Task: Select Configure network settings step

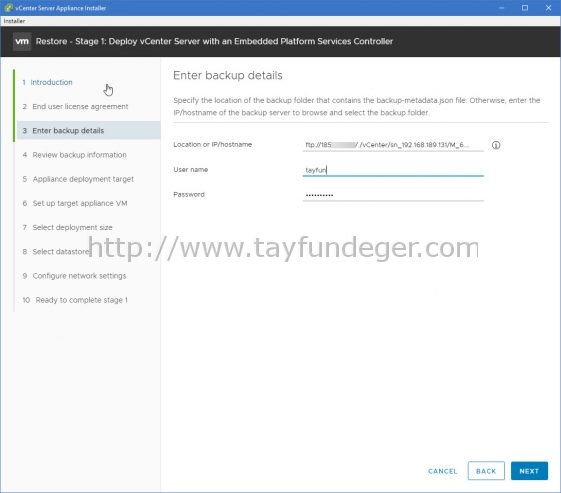Action: 79,276
